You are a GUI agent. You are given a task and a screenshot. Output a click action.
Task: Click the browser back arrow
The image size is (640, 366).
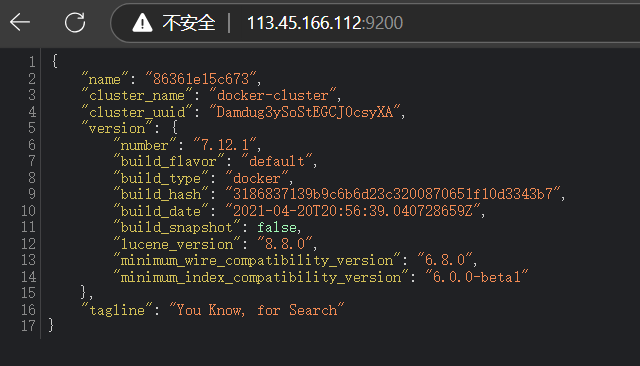click(20, 22)
